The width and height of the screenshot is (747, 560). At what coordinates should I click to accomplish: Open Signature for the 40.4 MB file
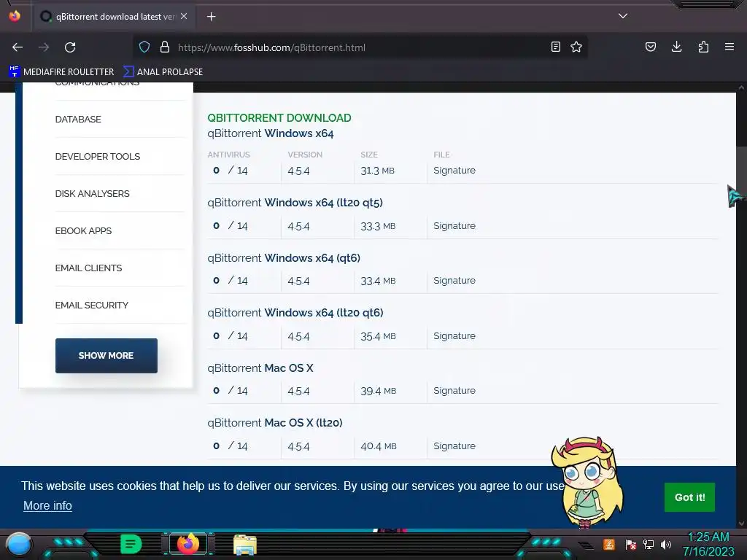pos(454,446)
